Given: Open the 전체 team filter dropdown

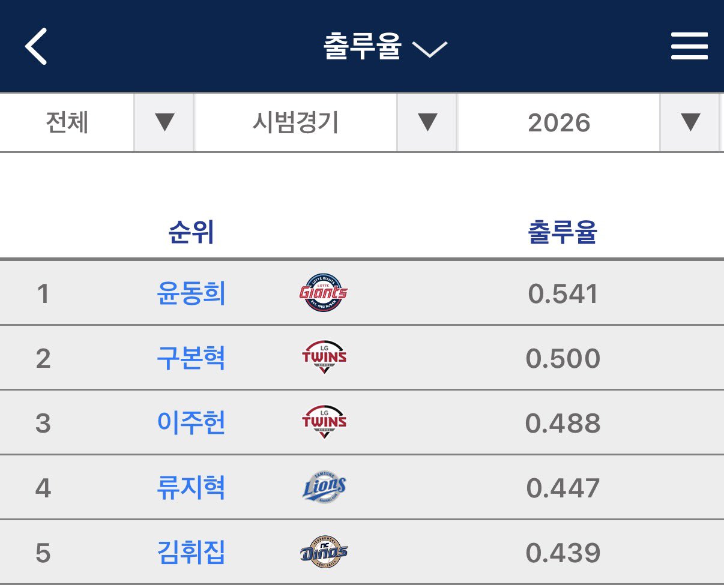Looking at the screenshot, I should pyautogui.click(x=163, y=122).
